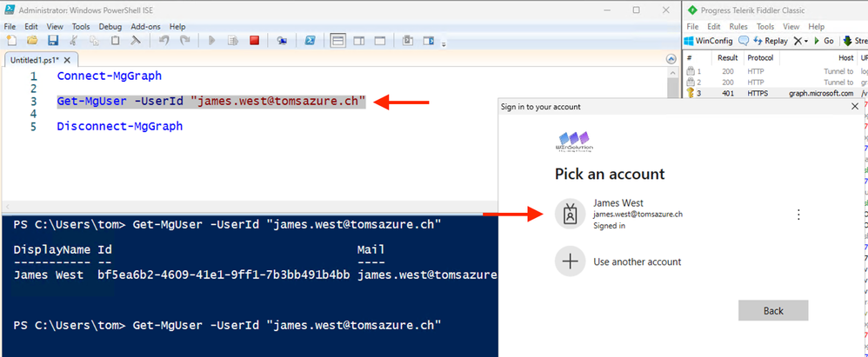868x357 pixels.
Task: Show script pane maximized layout icon
Action: (380, 40)
